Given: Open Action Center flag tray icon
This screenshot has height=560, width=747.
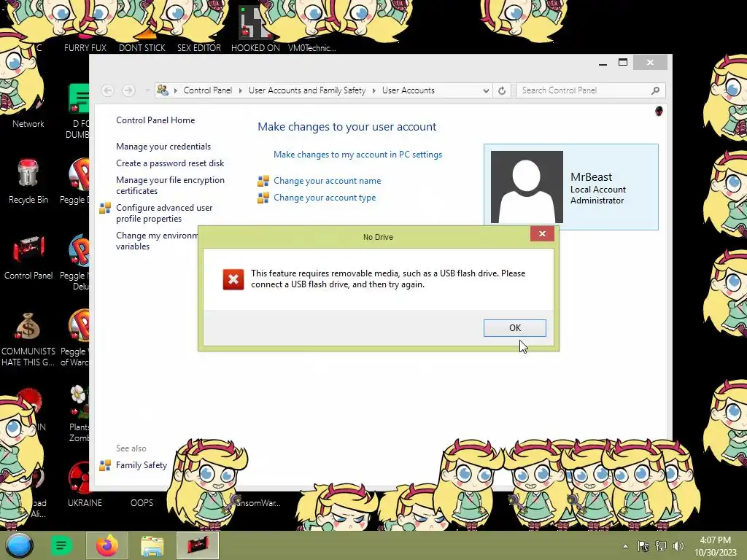Looking at the screenshot, I should (x=643, y=546).
